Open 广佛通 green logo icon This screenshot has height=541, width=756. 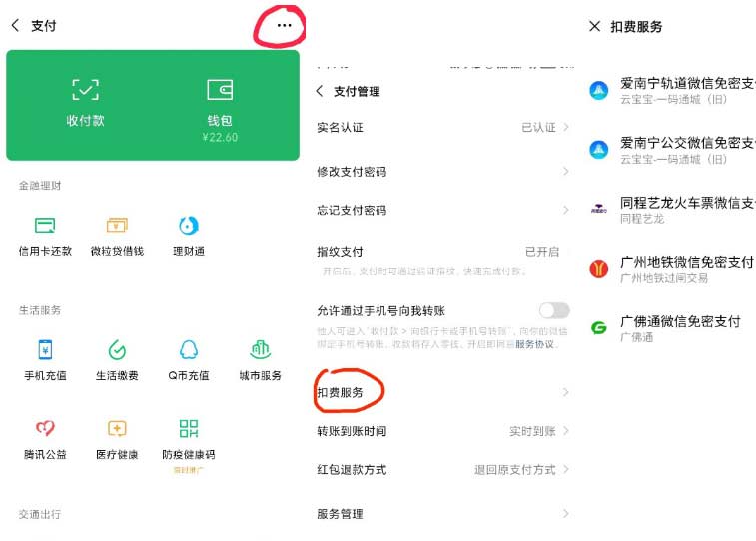pos(599,328)
